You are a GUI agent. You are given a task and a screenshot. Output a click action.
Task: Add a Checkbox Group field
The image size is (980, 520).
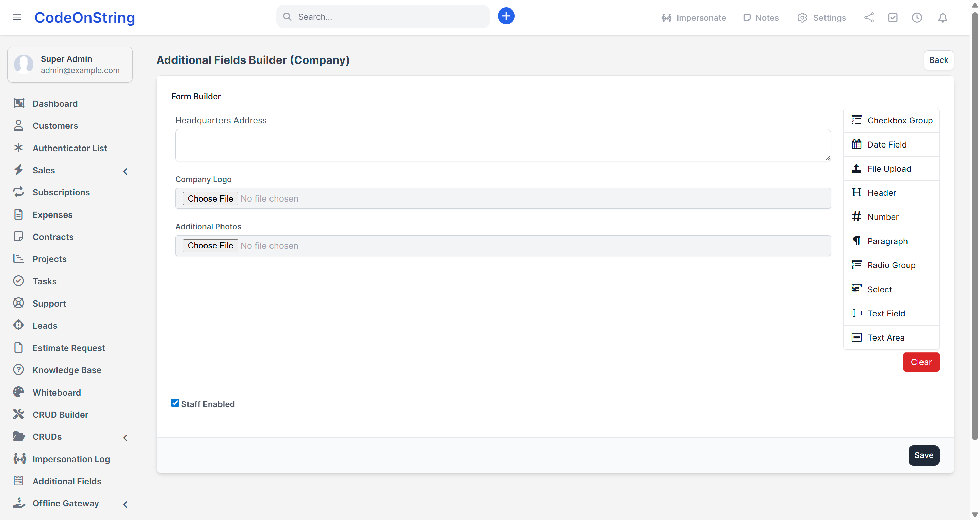coord(899,121)
